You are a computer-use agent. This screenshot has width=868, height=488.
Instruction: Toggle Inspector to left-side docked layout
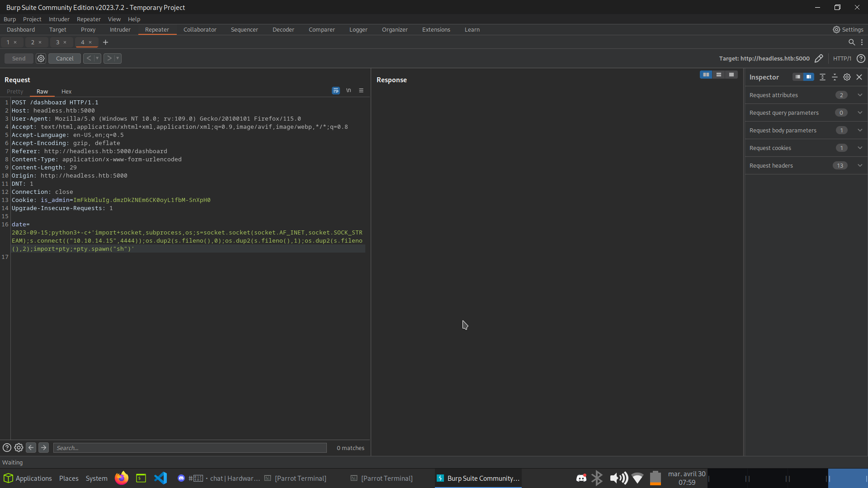pos(798,77)
